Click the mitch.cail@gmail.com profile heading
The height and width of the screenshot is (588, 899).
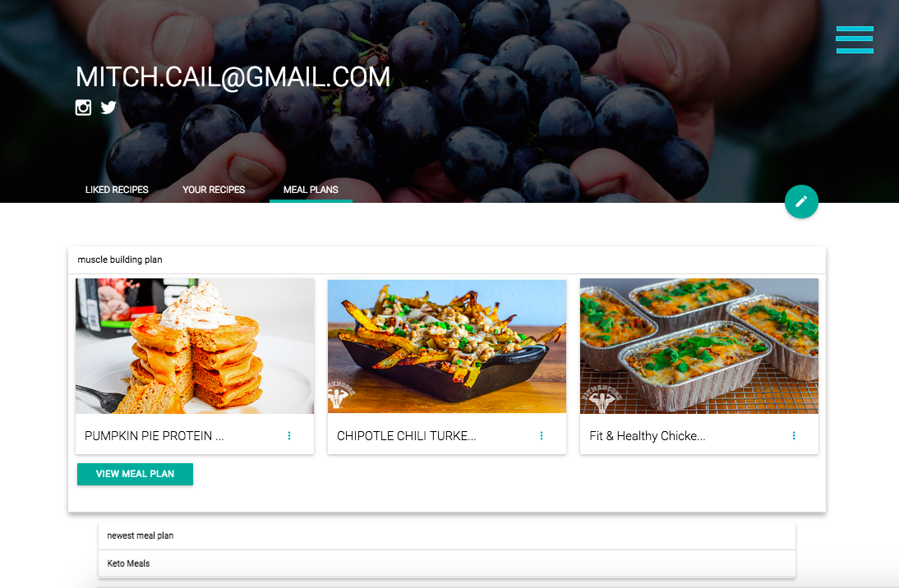(233, 77)
